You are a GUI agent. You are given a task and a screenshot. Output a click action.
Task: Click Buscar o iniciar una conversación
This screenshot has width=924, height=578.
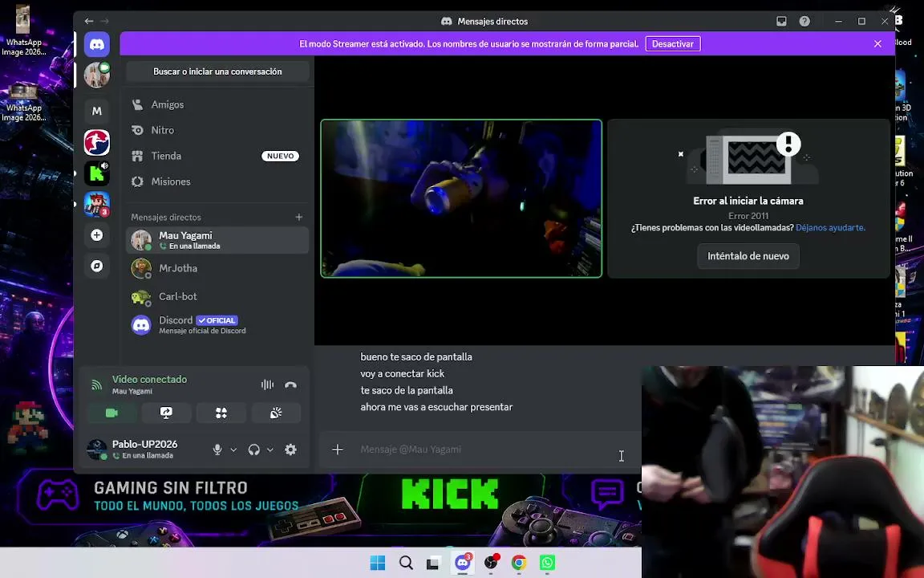[x=217, y=71]
